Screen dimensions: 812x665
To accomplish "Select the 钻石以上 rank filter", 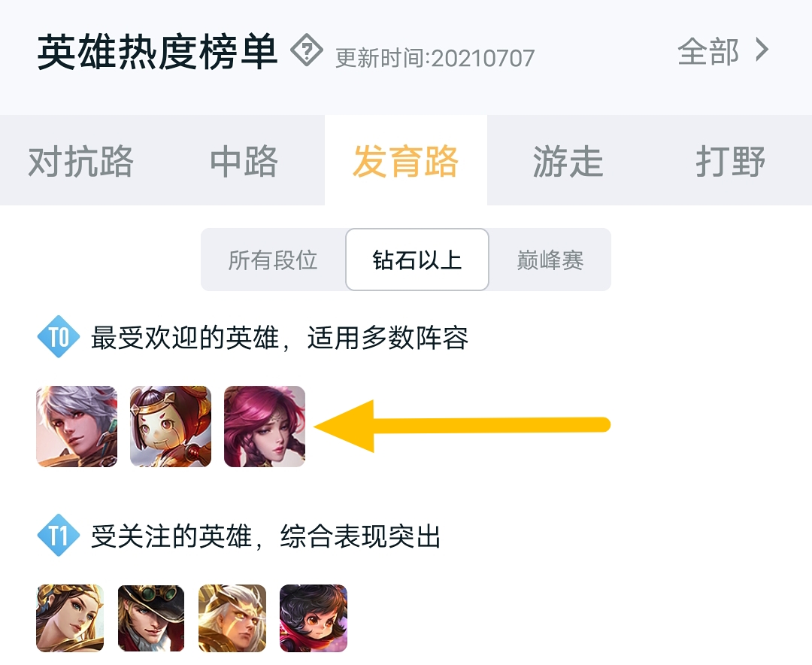I will (x=417, y=260).
